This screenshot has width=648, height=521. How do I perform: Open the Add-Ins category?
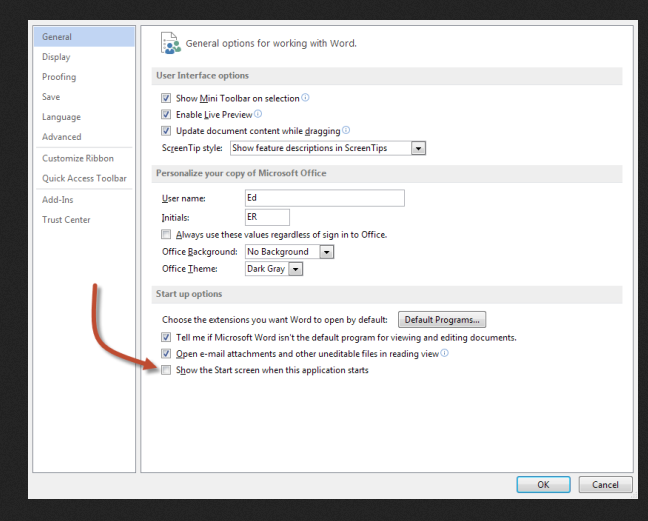coord(84,200)
